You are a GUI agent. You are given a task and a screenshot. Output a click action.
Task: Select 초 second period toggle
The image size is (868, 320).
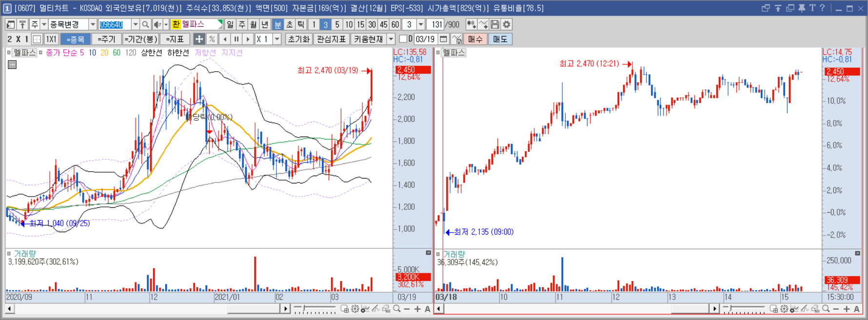[x=289, y=24]
